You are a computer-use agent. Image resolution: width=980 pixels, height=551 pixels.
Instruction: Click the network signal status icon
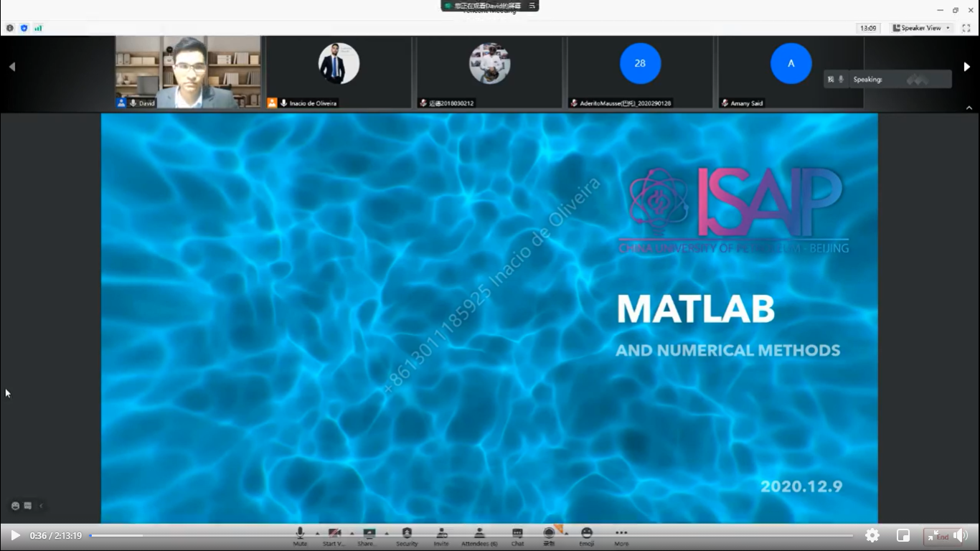pyautogui.click(x=38, y=28)
